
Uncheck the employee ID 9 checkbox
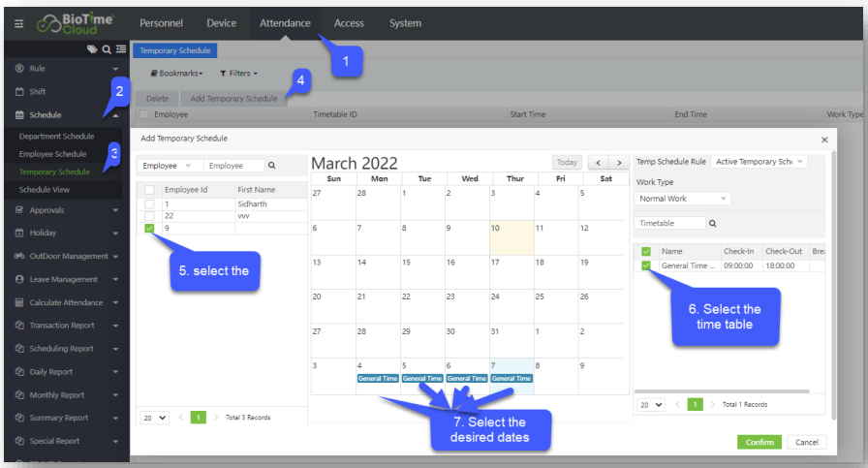149,229
